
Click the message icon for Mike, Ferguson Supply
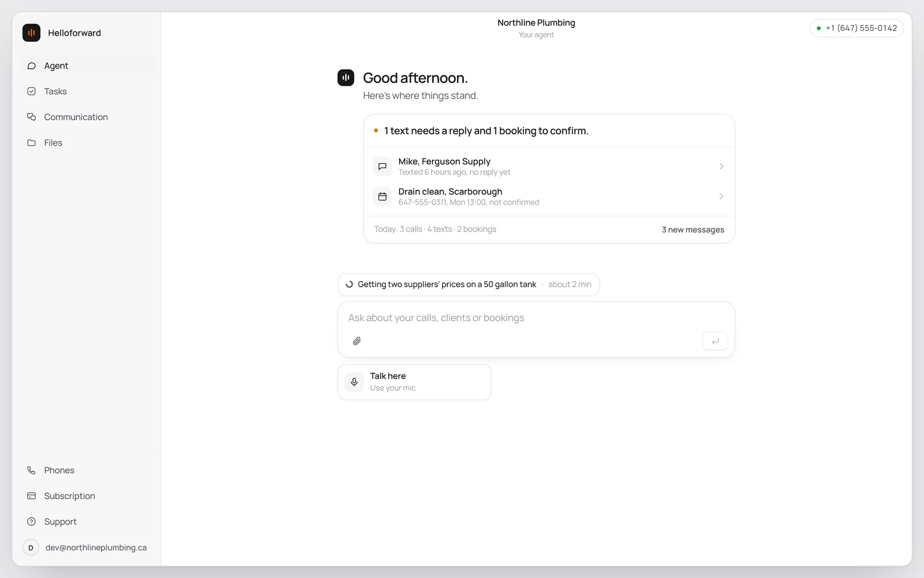[382, 166]
